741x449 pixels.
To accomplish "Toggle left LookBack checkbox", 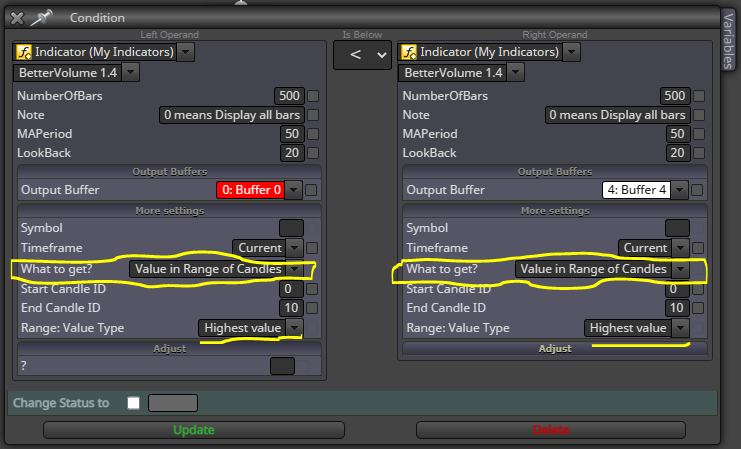I will [x=313, y=153].
